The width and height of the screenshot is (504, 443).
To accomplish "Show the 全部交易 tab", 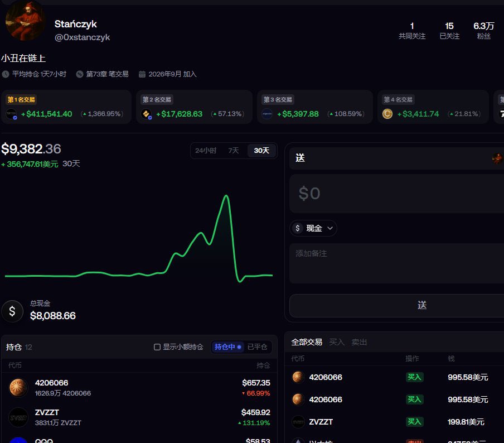I will point(307,342).
